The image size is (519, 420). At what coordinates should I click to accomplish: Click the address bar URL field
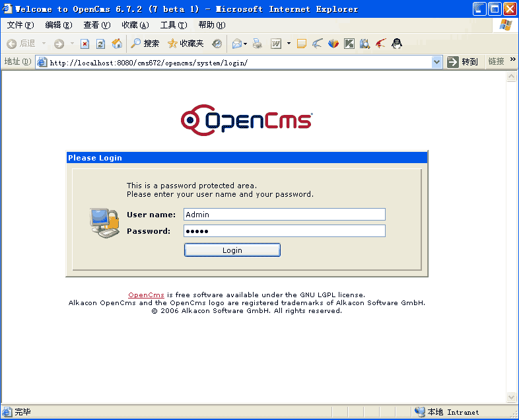coord(240,62)
